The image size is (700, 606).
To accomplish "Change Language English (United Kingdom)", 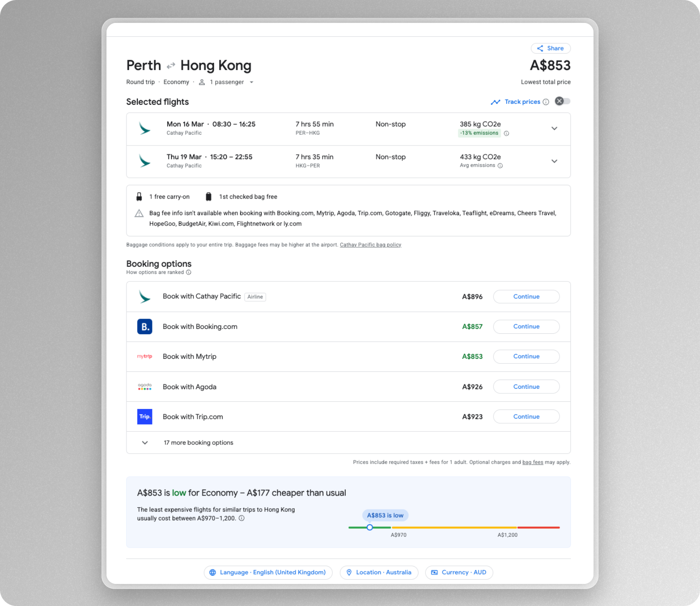I will tap(268, 572).
